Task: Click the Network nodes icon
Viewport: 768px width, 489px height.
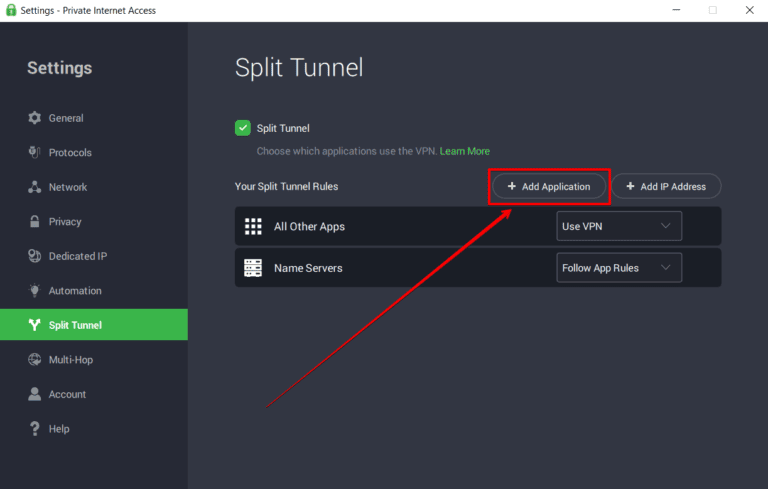Action: (x=35, y=187)
